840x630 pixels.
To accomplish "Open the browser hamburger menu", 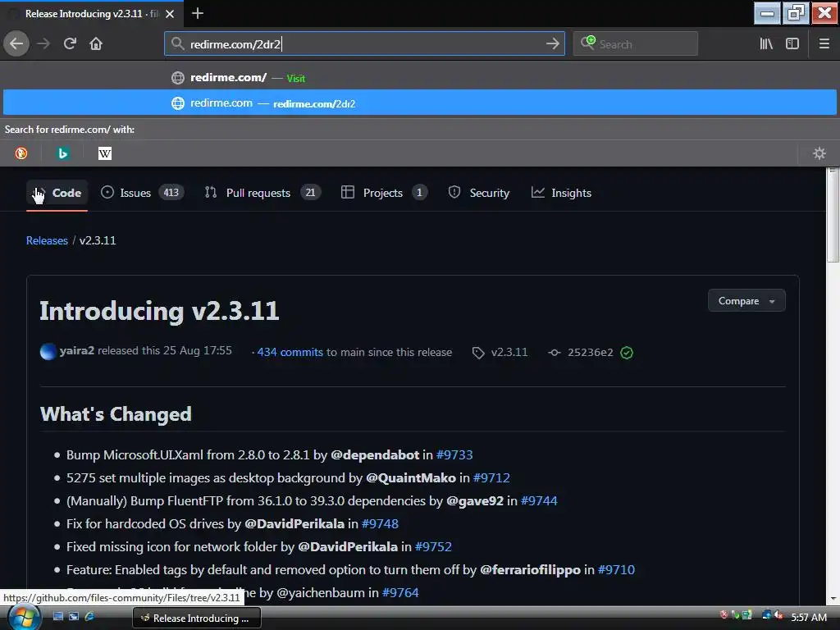I will click(824, 43).
